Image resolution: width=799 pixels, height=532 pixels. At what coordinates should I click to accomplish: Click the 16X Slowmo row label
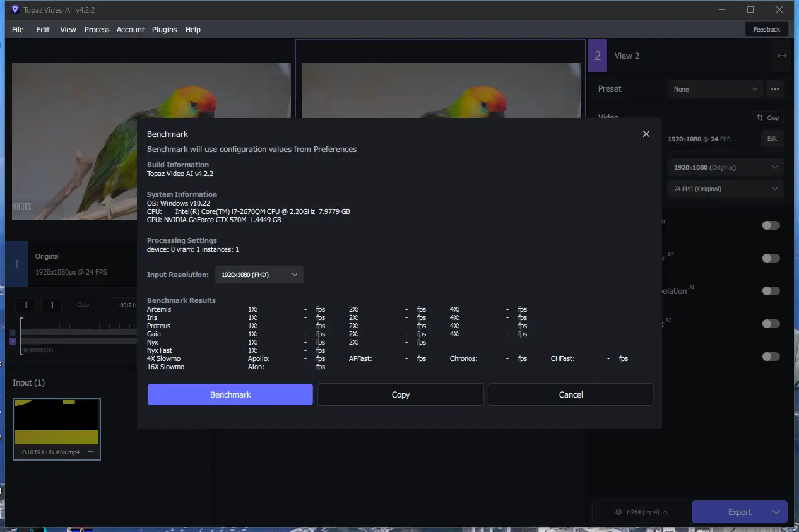point(166,367)
